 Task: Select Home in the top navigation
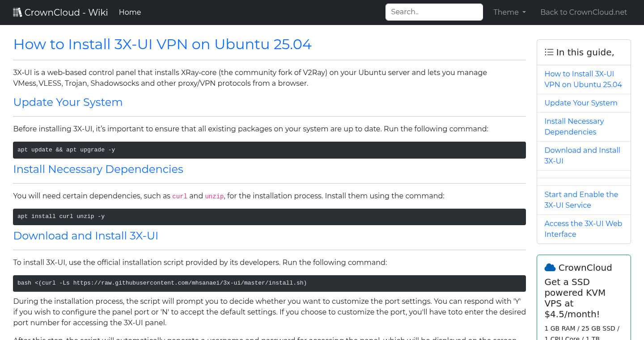130,12
